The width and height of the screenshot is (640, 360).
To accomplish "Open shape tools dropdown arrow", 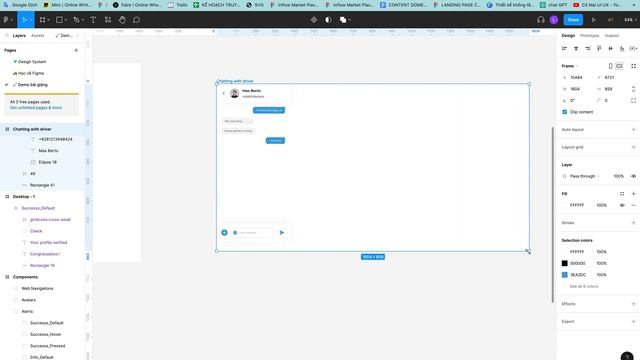I will pos(66,20).
